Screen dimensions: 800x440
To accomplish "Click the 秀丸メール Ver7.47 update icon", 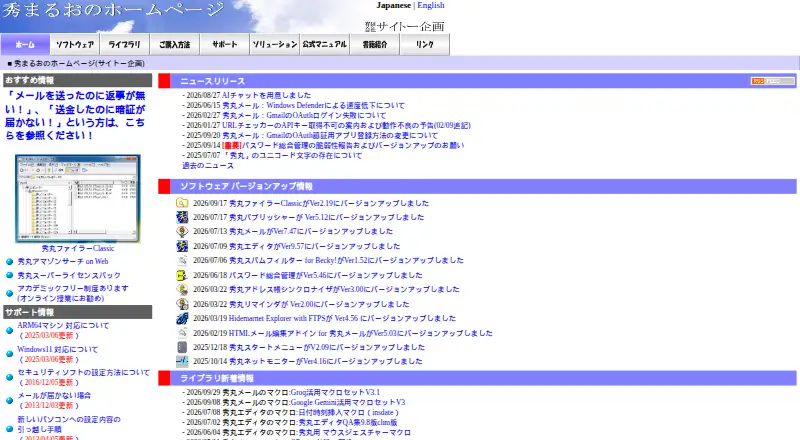I will tap(182, 231).
